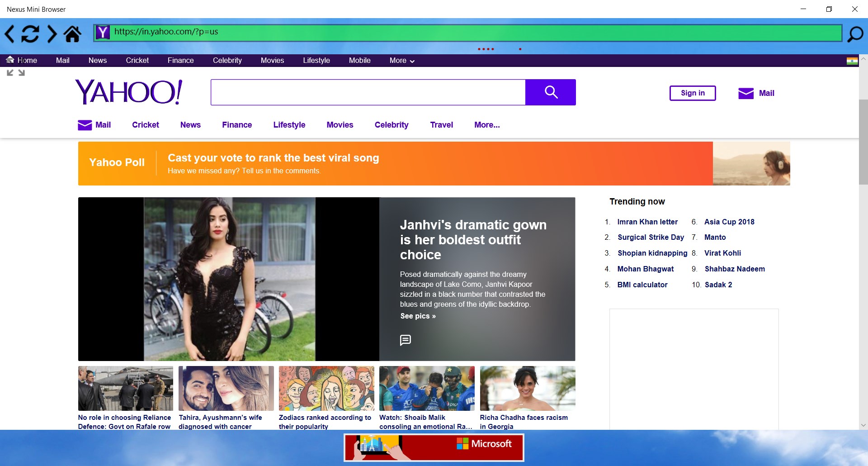Open Movies in the purple top bar
Viewport: 868px width, 466px height.
[273, 61]
